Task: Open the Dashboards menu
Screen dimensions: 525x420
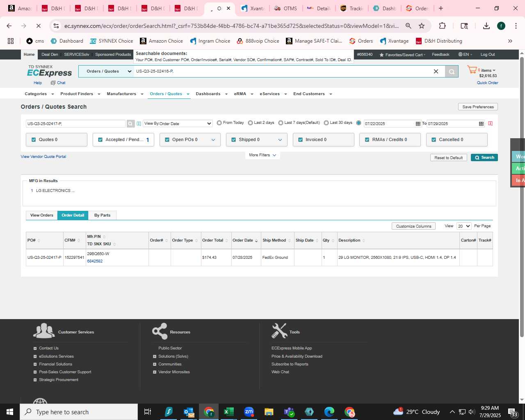Action: [212, 94]
